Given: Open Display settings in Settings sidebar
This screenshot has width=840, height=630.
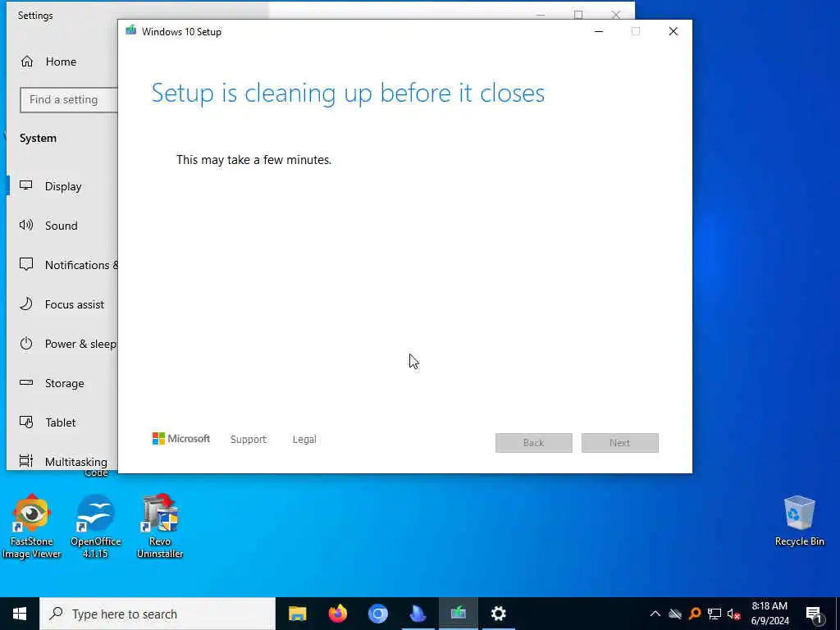Looking at the screenshot, I should point(62,186).
